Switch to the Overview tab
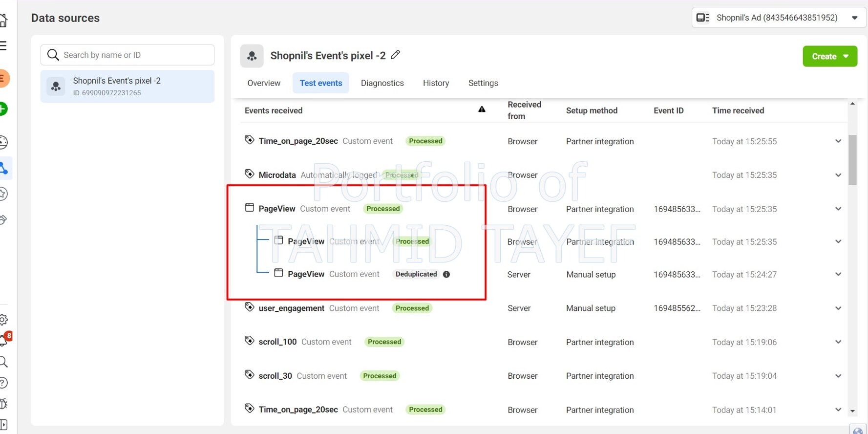 [264, 83]
